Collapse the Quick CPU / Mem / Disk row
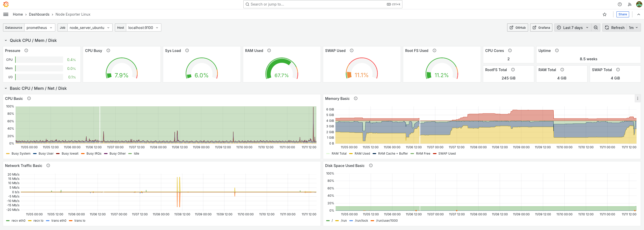Image resolution: width=644 pixels, height=230 pixels. (6, 40)
